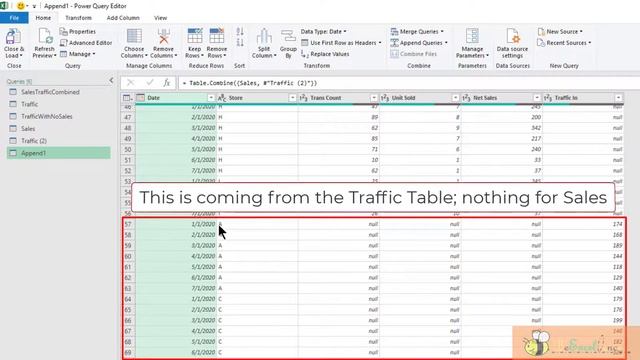Click the Group By icon
This screenshot has width=640, height=360.
(288, 36)
